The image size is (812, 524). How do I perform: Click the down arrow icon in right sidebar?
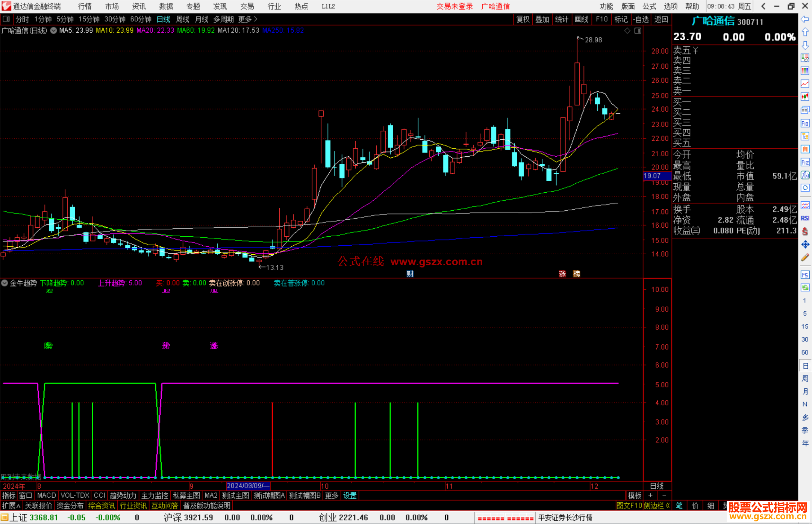[x=805, y=45]
